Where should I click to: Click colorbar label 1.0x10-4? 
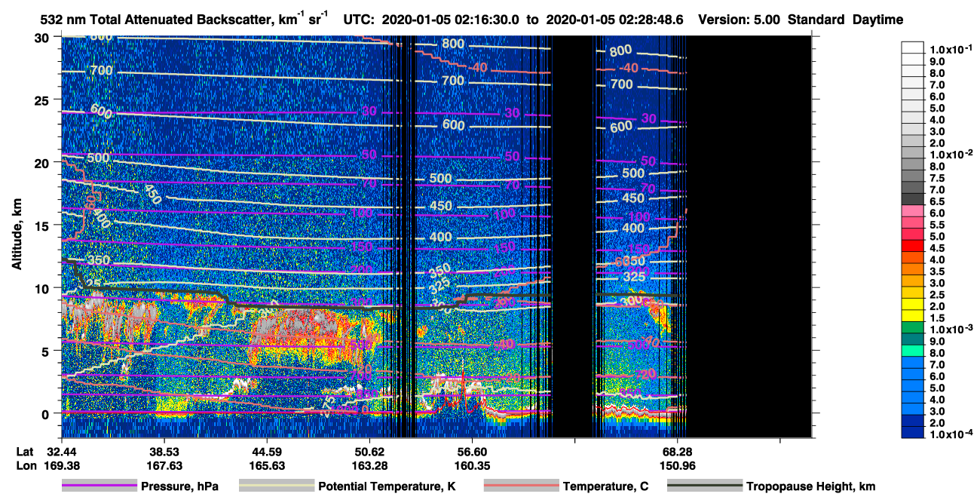click(x=950, y=434)
